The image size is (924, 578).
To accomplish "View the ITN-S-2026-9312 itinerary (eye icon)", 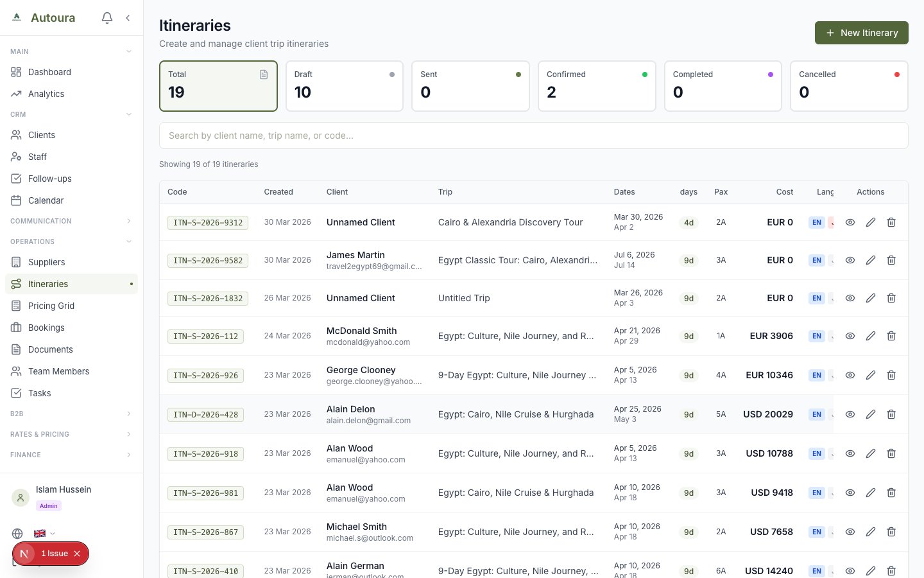I will (x=850, y=222).
